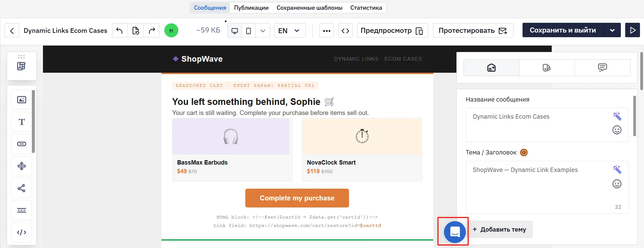Open the EN language dropdown
Viewport: 644px width, 248px height.
tap(290, 30)
